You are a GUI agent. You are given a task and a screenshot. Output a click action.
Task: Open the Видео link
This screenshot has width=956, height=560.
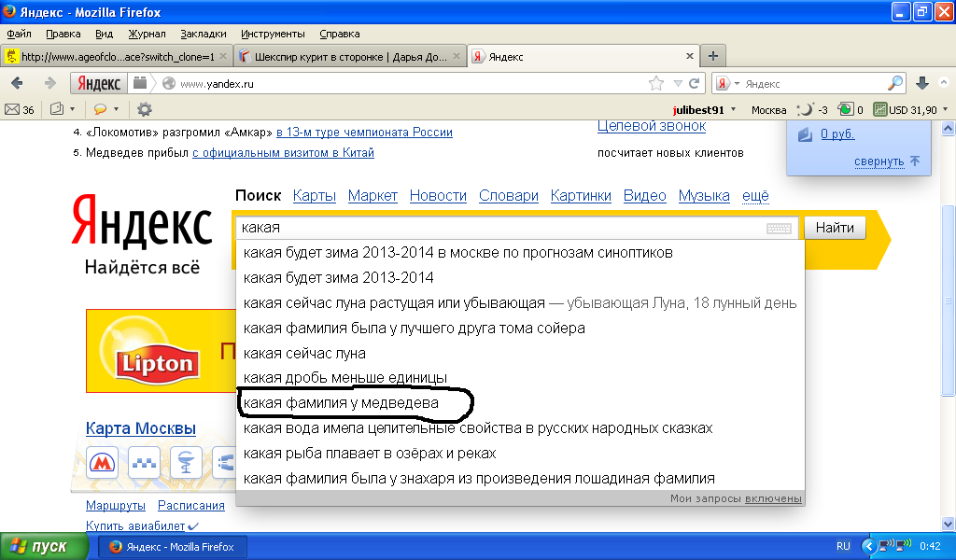click(x=644, y=196)
